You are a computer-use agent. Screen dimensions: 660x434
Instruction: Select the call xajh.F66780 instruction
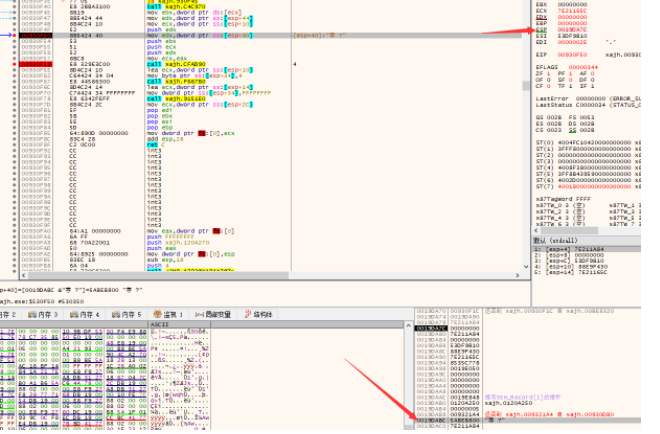click(x=176, y=81)
